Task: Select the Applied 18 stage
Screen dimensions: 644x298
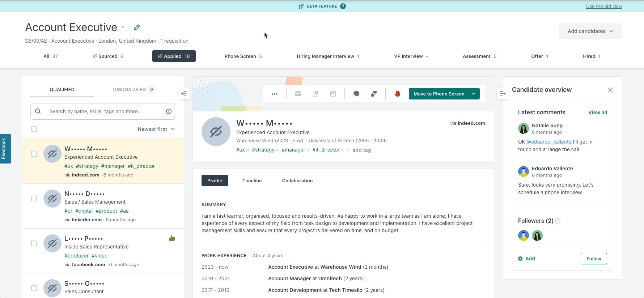Action: click(174, 56)
